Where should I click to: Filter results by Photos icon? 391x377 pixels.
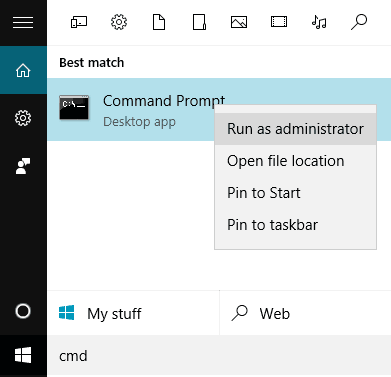[x=239, y=22]
